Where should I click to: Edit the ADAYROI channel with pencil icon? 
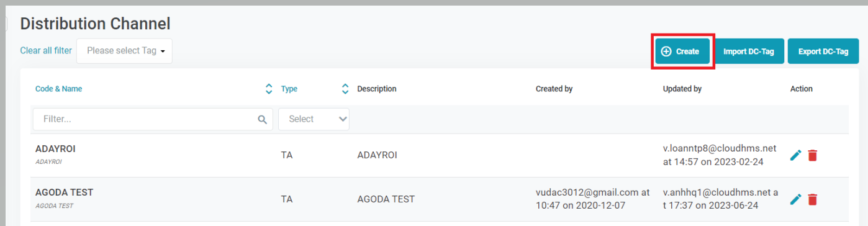pyautogui.click(x=795, y=155)
